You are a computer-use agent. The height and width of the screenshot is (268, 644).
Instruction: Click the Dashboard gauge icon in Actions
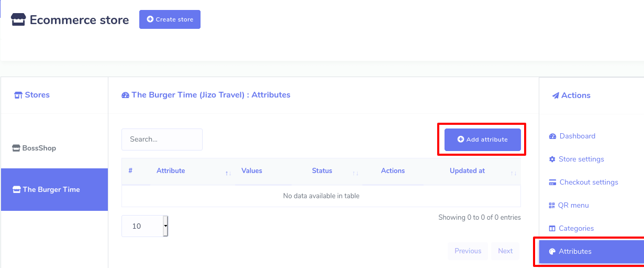coord(552,136)
